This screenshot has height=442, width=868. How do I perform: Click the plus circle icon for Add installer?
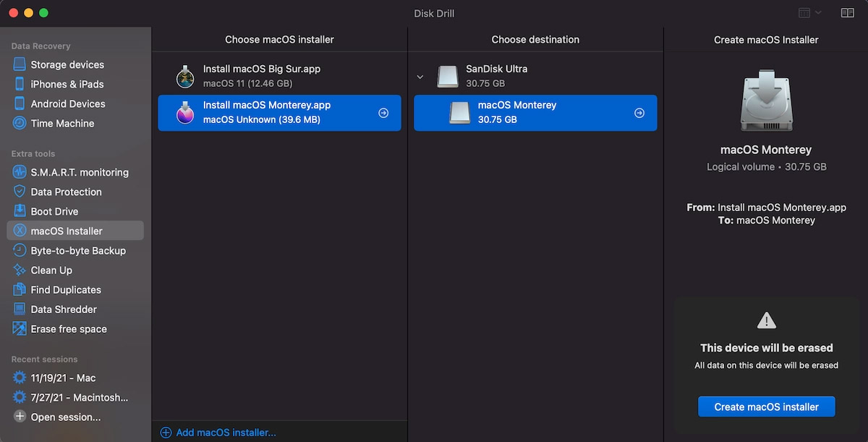pos(166,433)
